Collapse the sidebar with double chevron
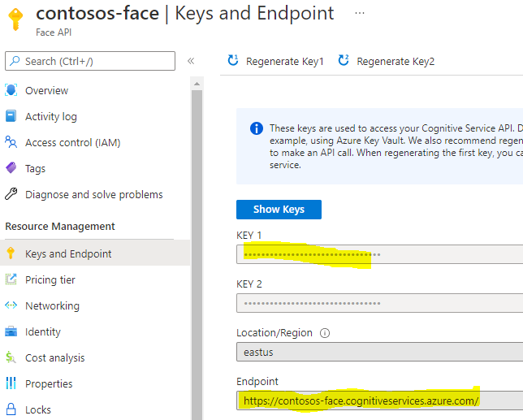The width and height of the screenshot is (523, 420). tap(191, 61)
